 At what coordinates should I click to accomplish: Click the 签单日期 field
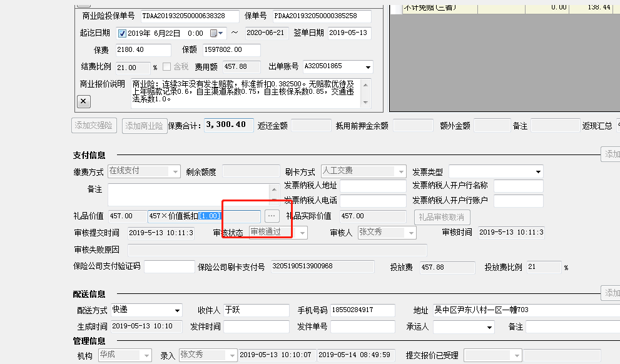coord(350,33)
